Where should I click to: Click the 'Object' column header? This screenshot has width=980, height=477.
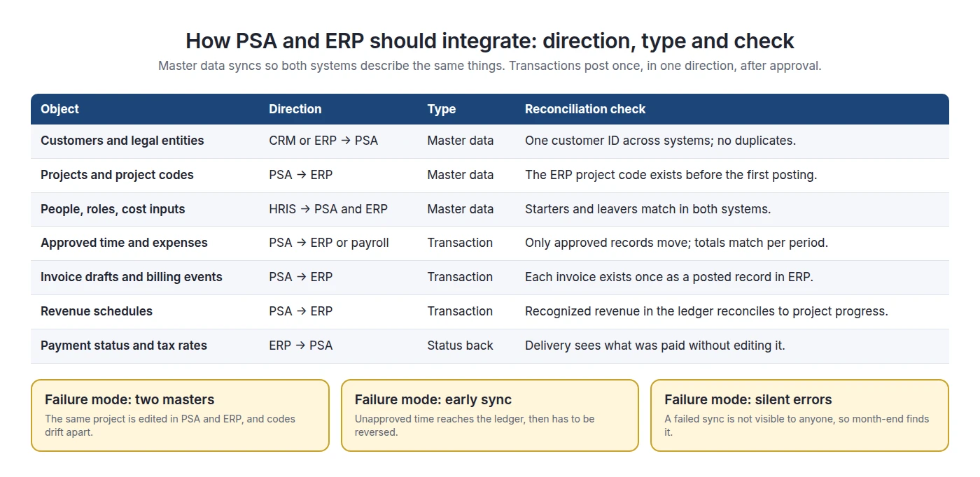click(59, 109)
